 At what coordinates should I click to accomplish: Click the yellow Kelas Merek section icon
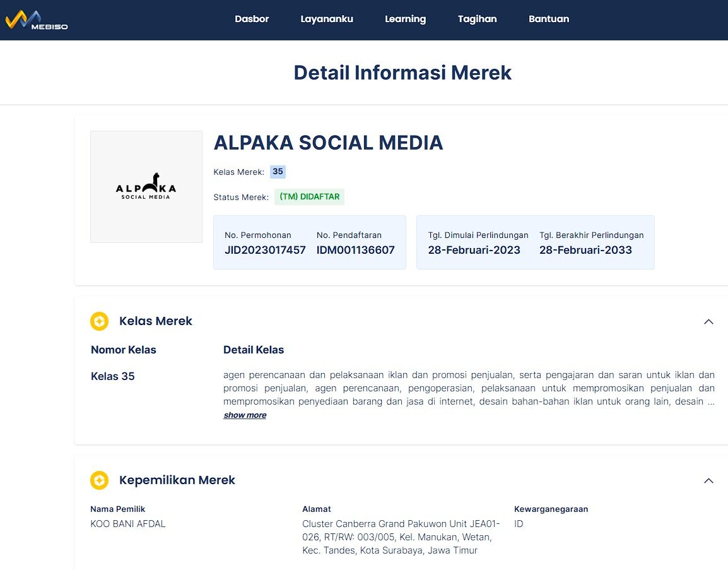tap(99, 321)
